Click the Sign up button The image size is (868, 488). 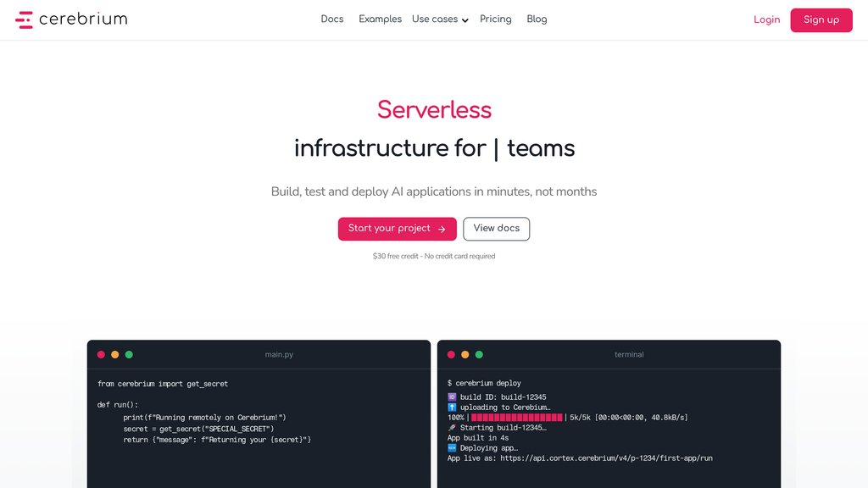click(x=821, y=20)
